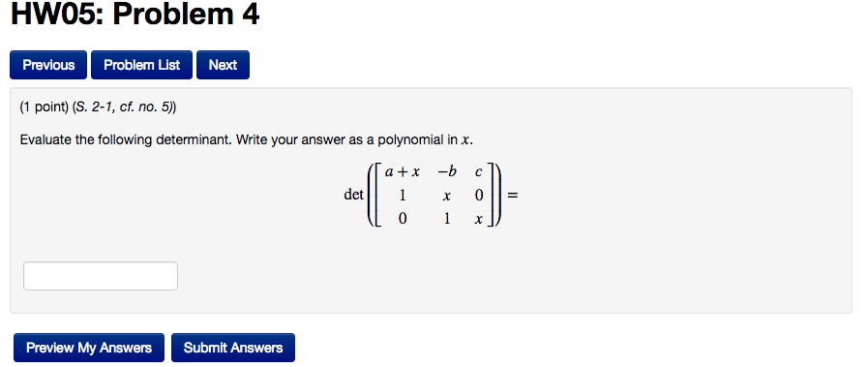868x367 pixels.
Task: Click the HW05: Problem 4 heading
Action: (x=135, y=15)
